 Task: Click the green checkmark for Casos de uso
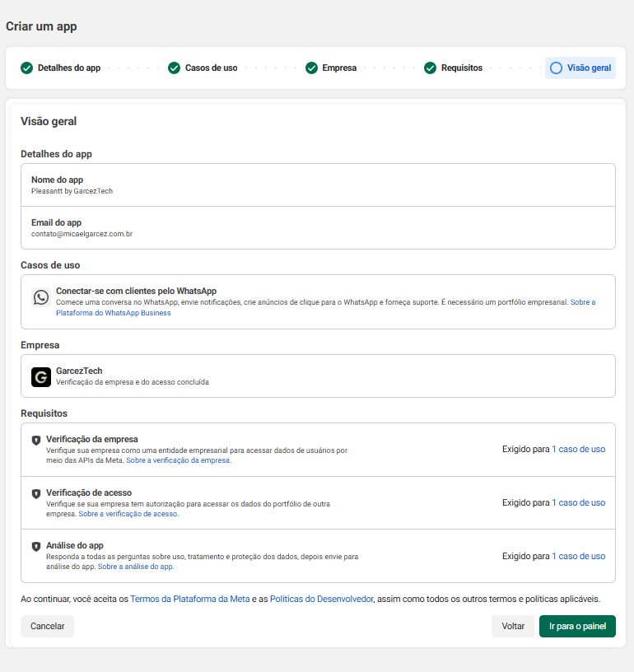click(174, 68)
